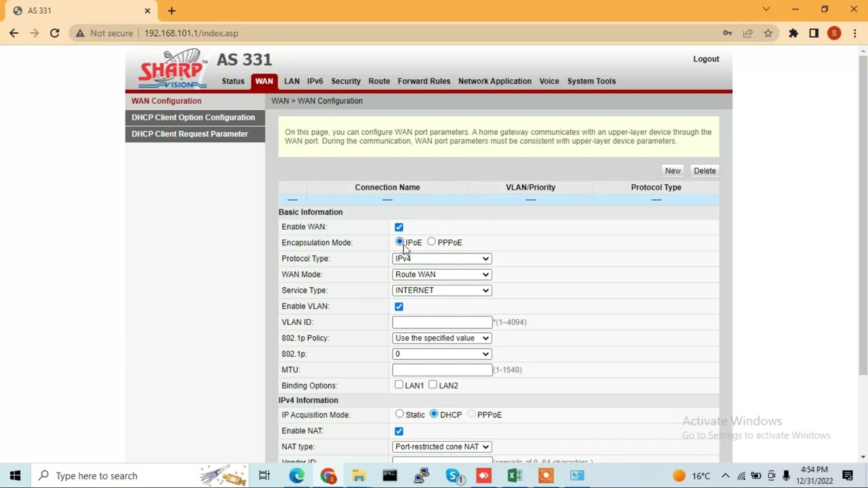The height and width of the screenshot is (488, 868).
Task: Select the PPPoE encapsulation radio
Action: point(431,242)
